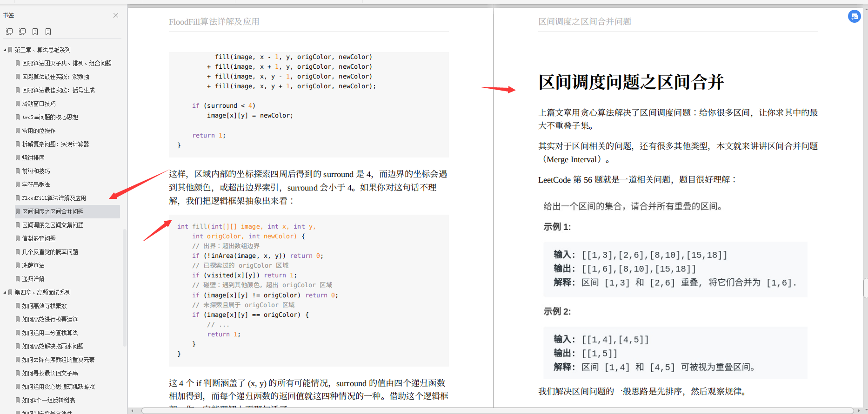
Task: Click the right page header 区间调度之区间合并问题
Action: (x=585, y=22)
